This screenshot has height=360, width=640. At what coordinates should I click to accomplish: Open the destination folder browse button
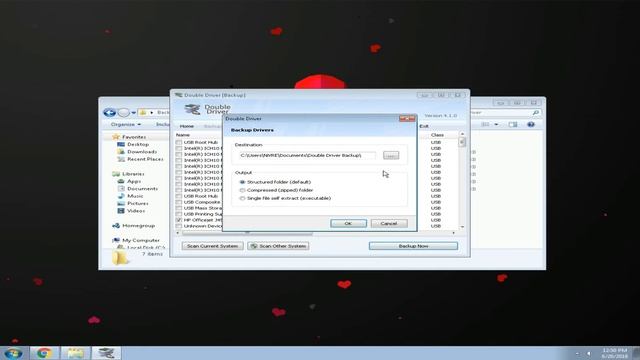[x=391, y=156]
